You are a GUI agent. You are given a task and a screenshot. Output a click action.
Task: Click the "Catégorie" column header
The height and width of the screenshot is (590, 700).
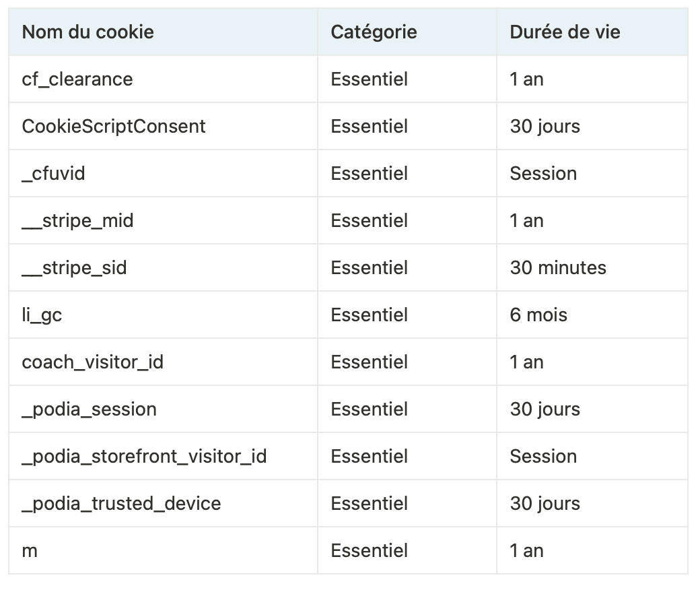click(374, 32)
